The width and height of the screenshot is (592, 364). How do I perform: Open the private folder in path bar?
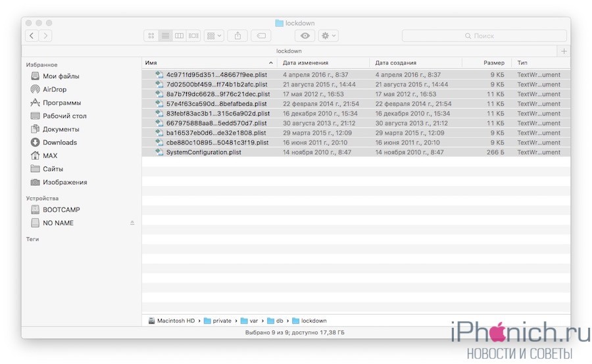click(x=222, y=321)
